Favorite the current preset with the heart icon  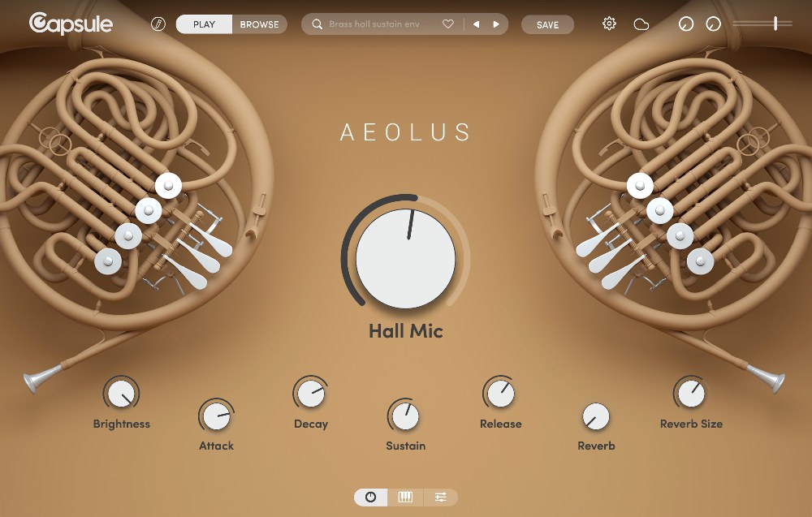(x=447, y=24)
